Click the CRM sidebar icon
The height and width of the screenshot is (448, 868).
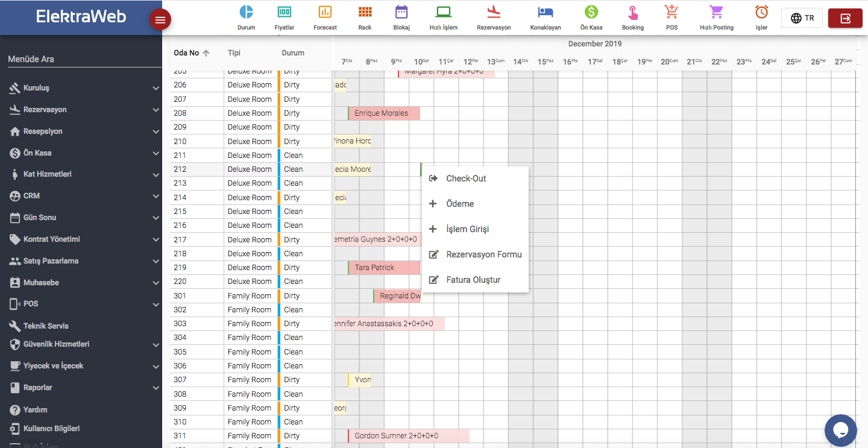15,196
